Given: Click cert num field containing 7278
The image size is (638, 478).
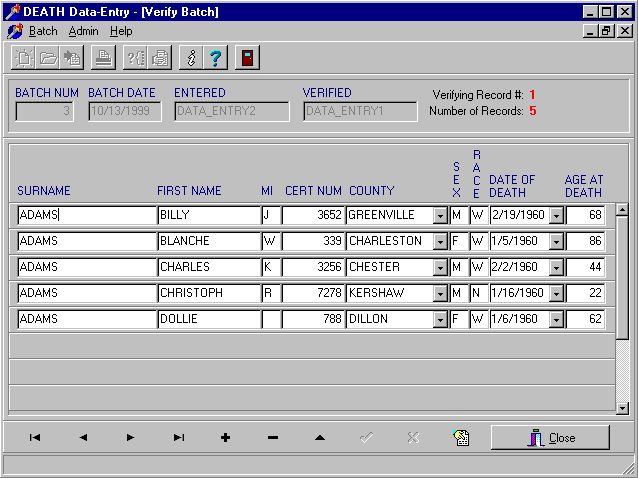Looking at the screenshot, I should coord(313,293).
